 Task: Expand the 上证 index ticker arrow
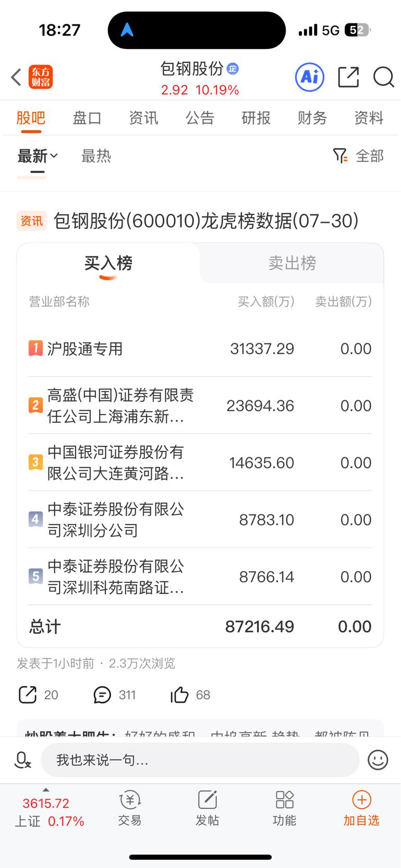(46, 790)
